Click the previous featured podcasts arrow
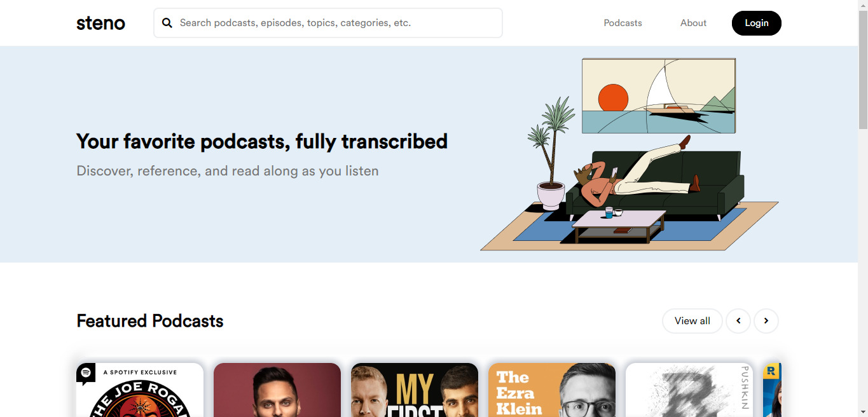868x417 pixels. 738,321
